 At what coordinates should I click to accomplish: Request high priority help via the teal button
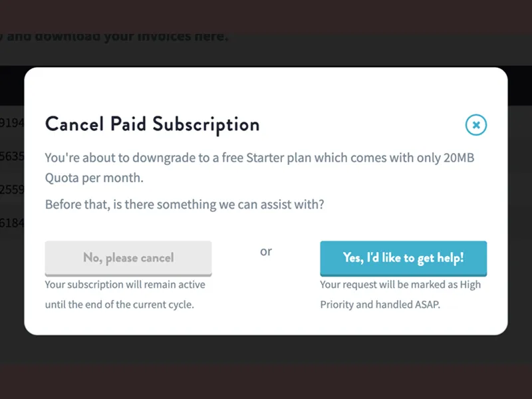403,258
